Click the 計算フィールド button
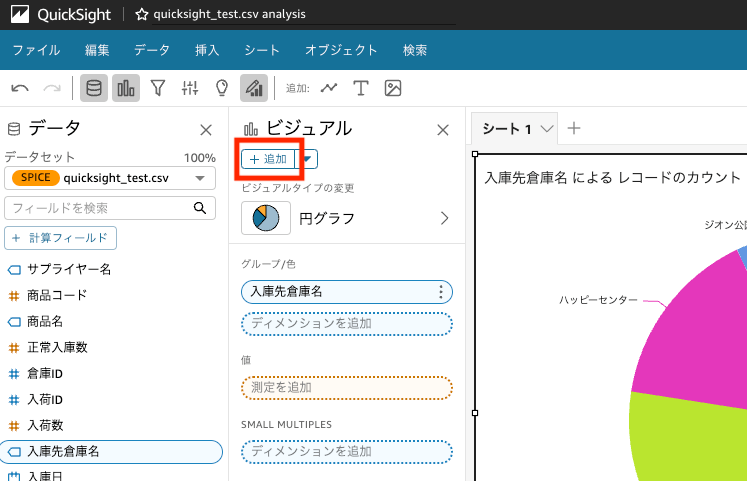 click(61, 238)
